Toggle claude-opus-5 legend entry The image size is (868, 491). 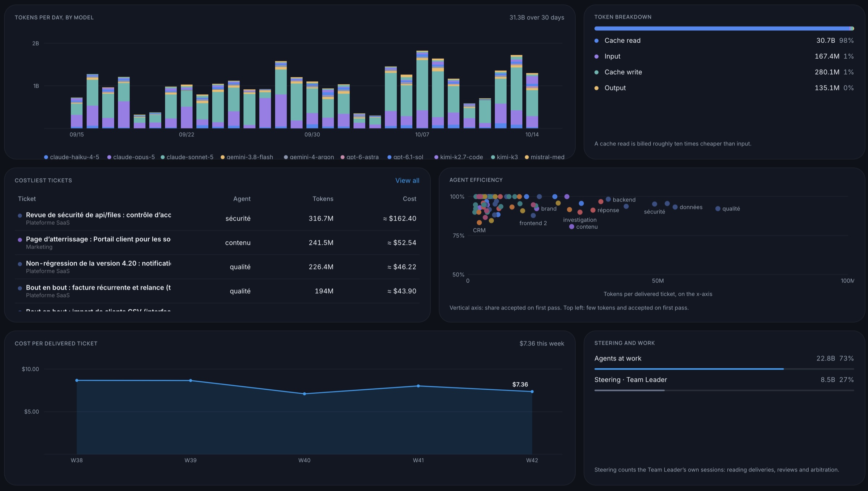[x=131, y=157]
